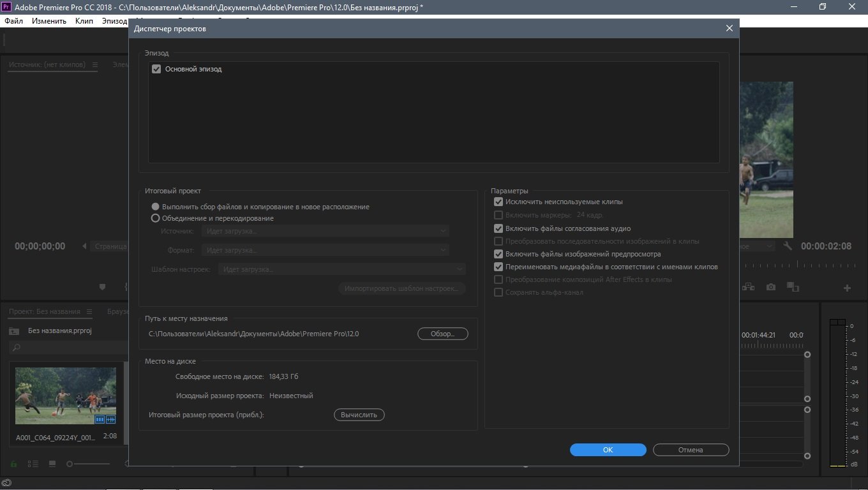
Task: Open the Шаблон настроек dropdown
Action: pyautogui.click(x=341, y=270)
